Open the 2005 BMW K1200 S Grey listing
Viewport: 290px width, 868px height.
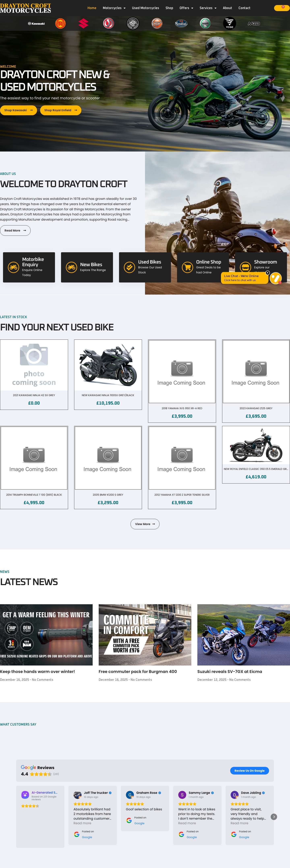[x=108, y=467]
